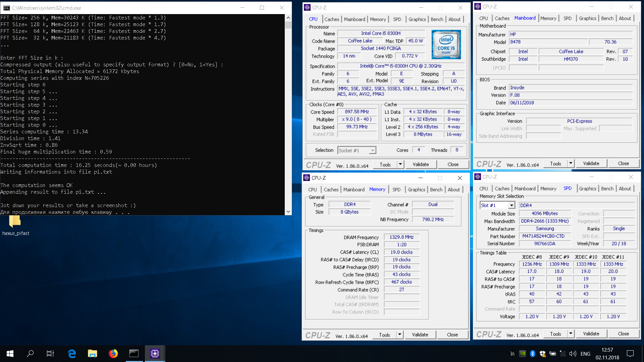
Task: Switch to CPU tab in Memory window
Action: tap(312, 190)
